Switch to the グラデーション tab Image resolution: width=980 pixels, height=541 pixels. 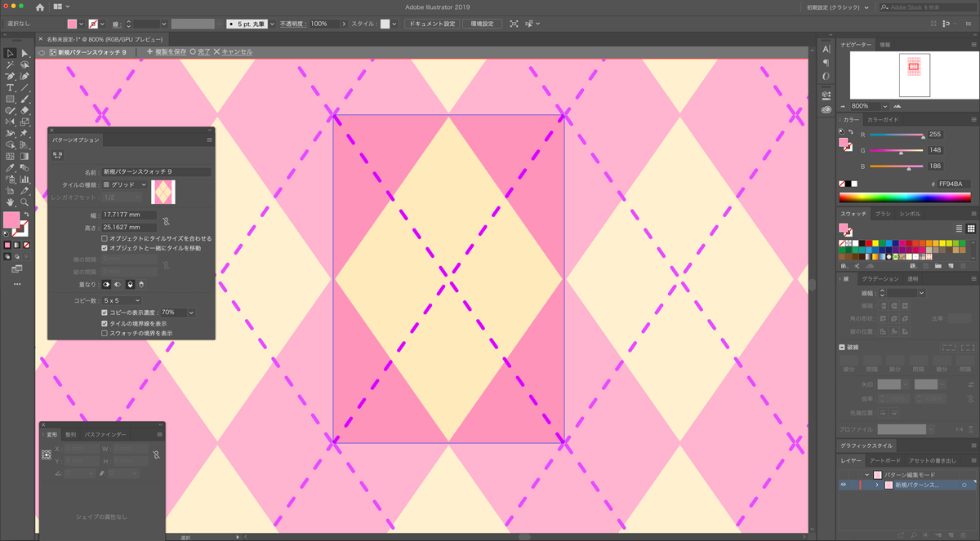pos(880,279)
